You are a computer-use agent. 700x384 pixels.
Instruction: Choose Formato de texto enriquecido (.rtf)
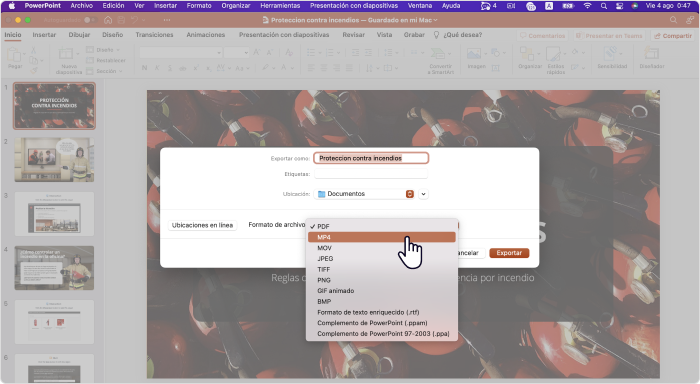click(382, 312)
